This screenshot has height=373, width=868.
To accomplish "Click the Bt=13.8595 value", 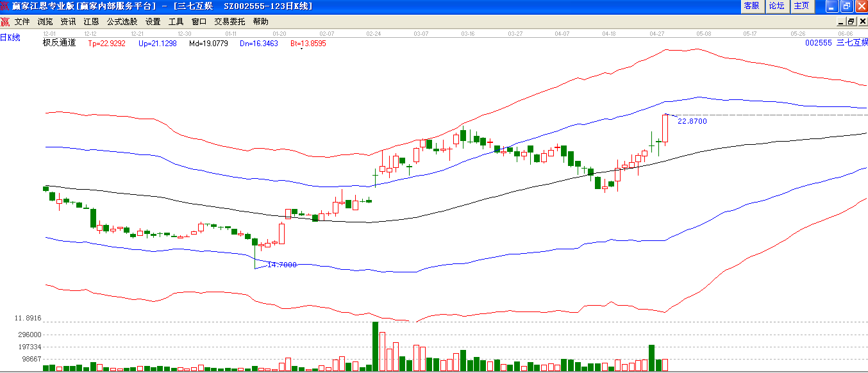I will pos(308,44).
